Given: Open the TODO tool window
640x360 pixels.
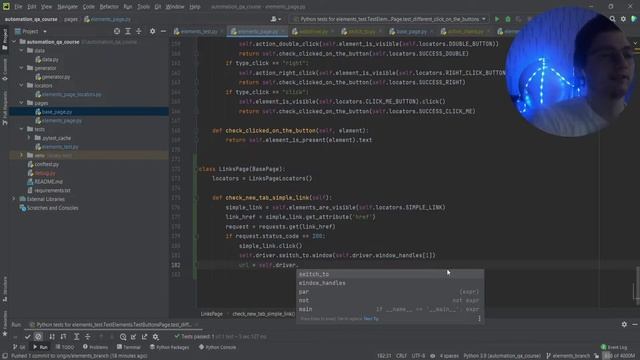Looking at the screenshot, I should click(64, 347).
